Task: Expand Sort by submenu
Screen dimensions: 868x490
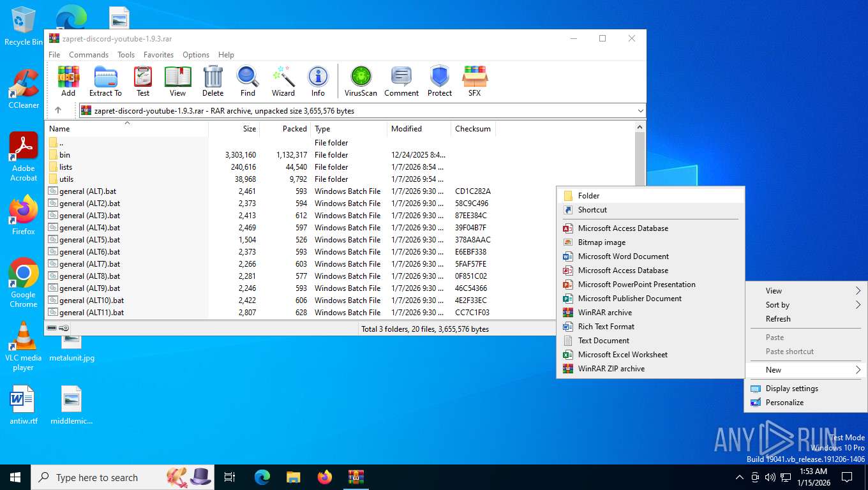Action: point(806,305)
